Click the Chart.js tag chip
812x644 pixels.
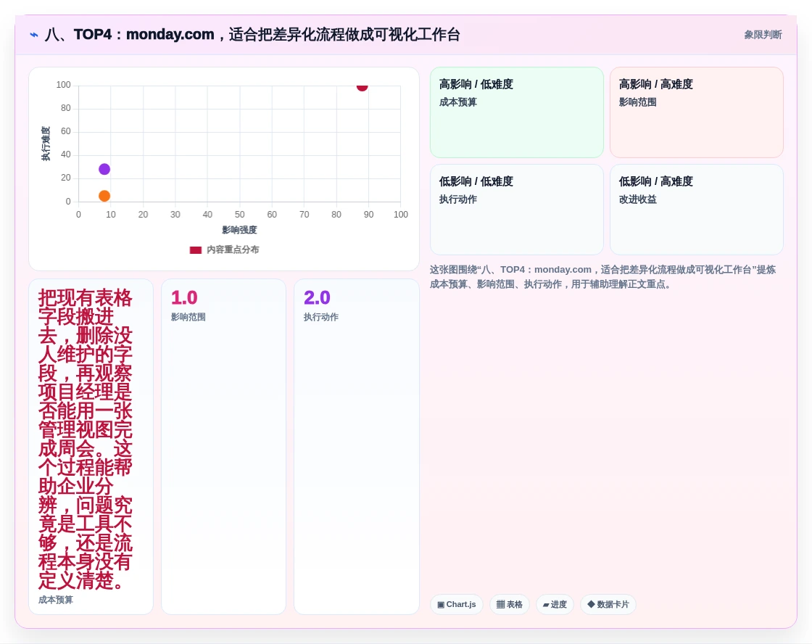456,605
